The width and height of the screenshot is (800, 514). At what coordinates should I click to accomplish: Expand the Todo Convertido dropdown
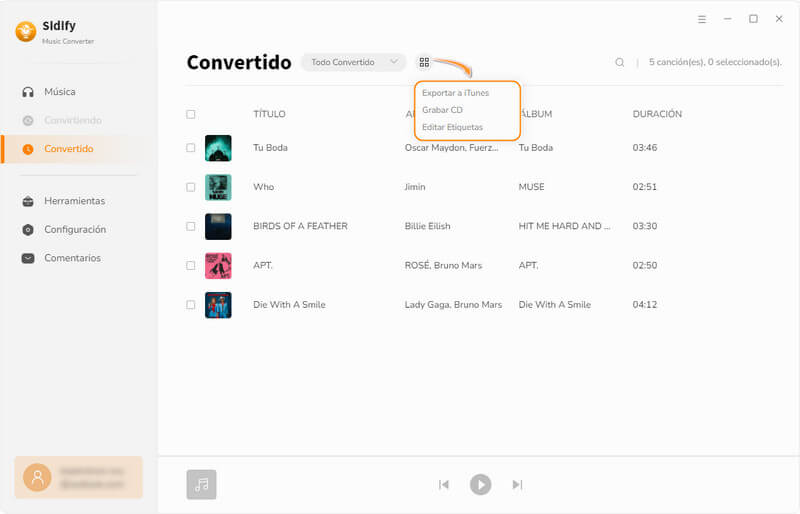pyautogui.click(x=354, y=62)
